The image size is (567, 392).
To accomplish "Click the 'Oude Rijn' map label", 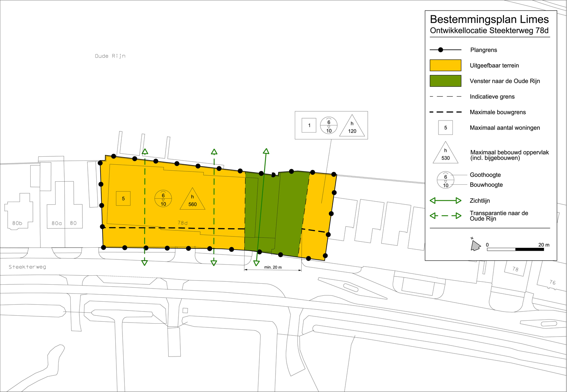I will (x=110, y=56).
